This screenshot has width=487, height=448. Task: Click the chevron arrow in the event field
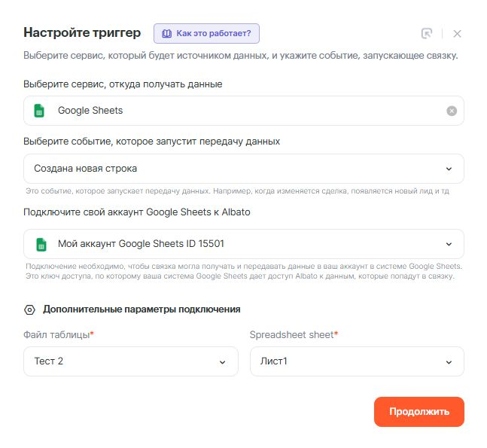tap(449, 169)
